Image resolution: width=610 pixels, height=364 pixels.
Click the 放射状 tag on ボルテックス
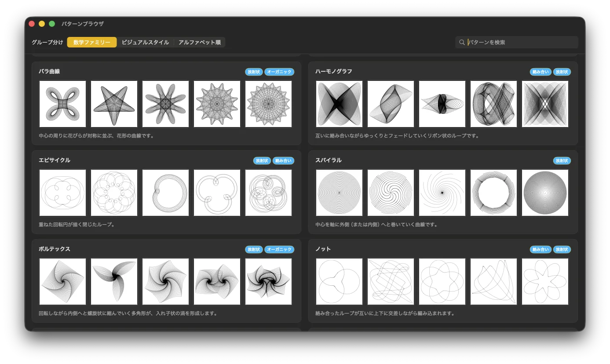point(254,249)
